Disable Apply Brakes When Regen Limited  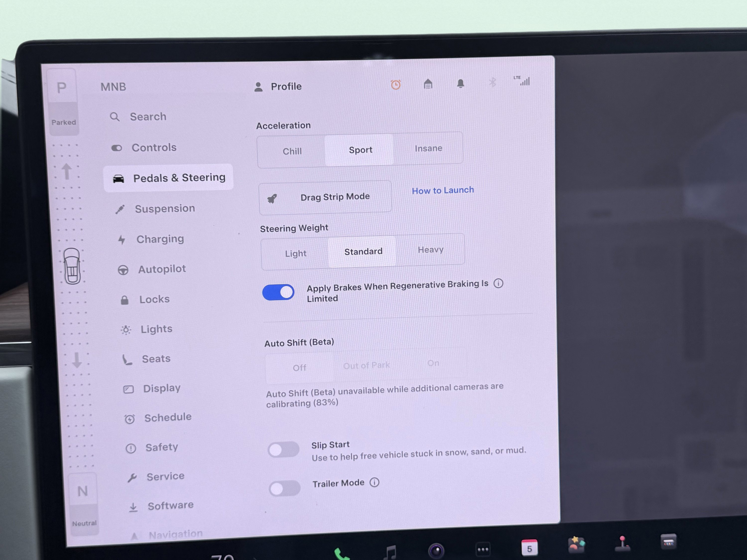coord(278,292)
